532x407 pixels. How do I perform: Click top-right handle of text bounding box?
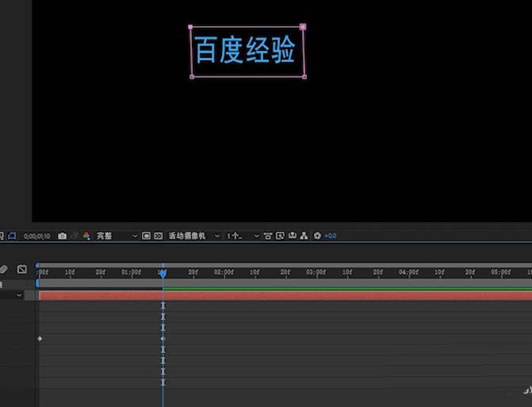(303, 27)
